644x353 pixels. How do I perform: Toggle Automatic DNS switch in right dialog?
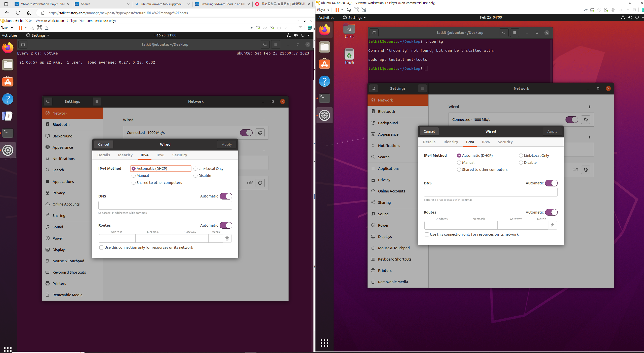(551, 183)
